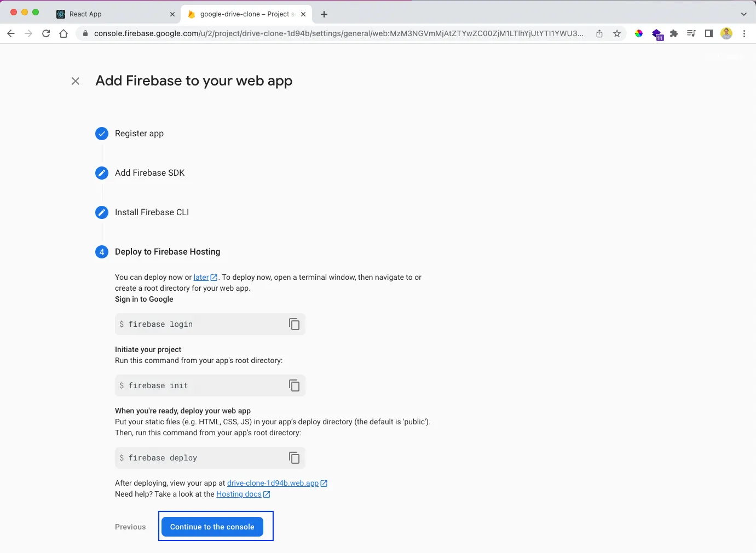Open the Register app step
The width and height of the screenshot is (756, 553).
[139, 134]
